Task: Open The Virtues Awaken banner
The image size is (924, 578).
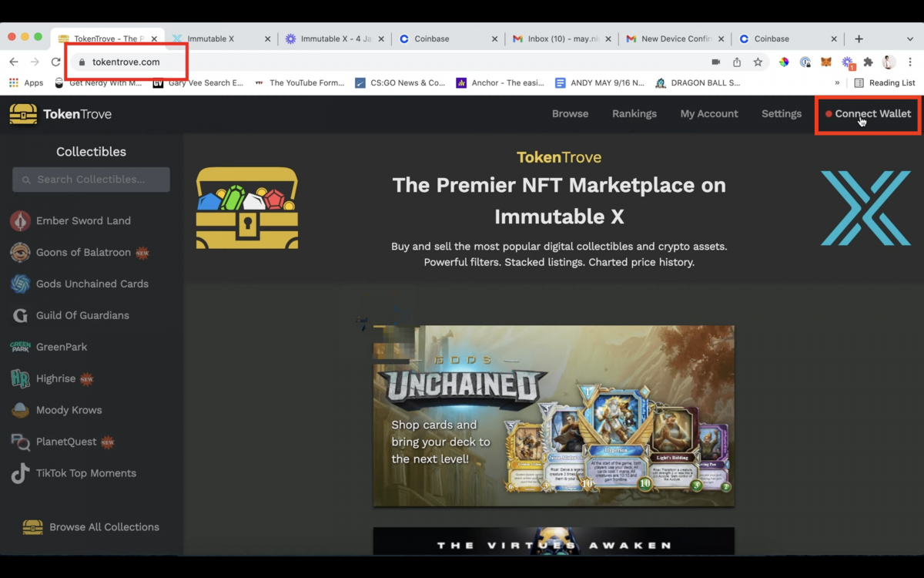Action: coord(554,541)
